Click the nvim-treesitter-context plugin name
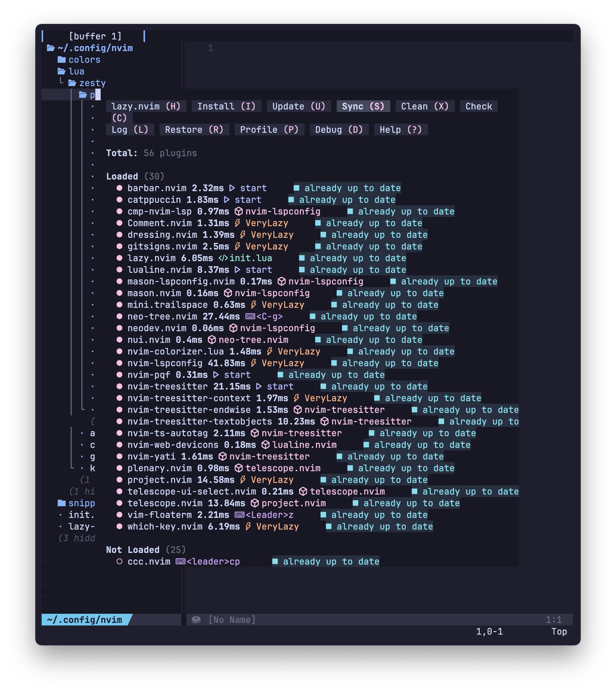 189,398
